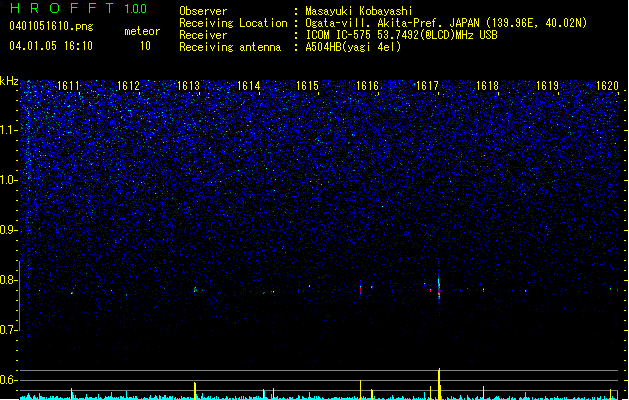This screenshot has height=400, width=629.
Task: Click the kHz axis unit label
Action: click(9, 81)
